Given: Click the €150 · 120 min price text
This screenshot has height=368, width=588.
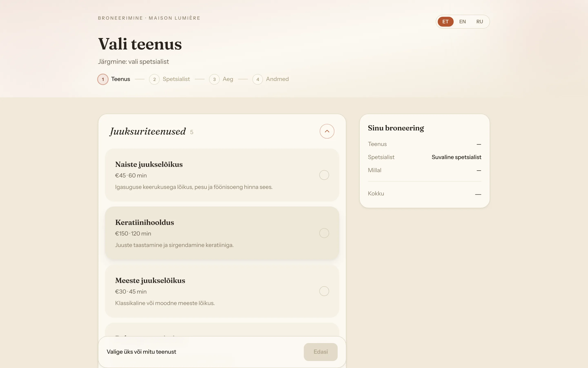Looking at the screenshot, I should coord(133,233).
